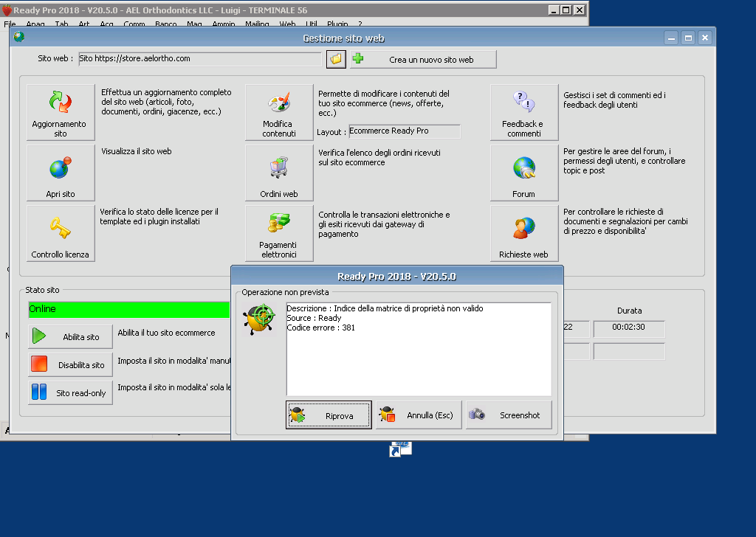756x537 pixels.
Task: Retry with the Riprova button
Action: tap(329, 415)
